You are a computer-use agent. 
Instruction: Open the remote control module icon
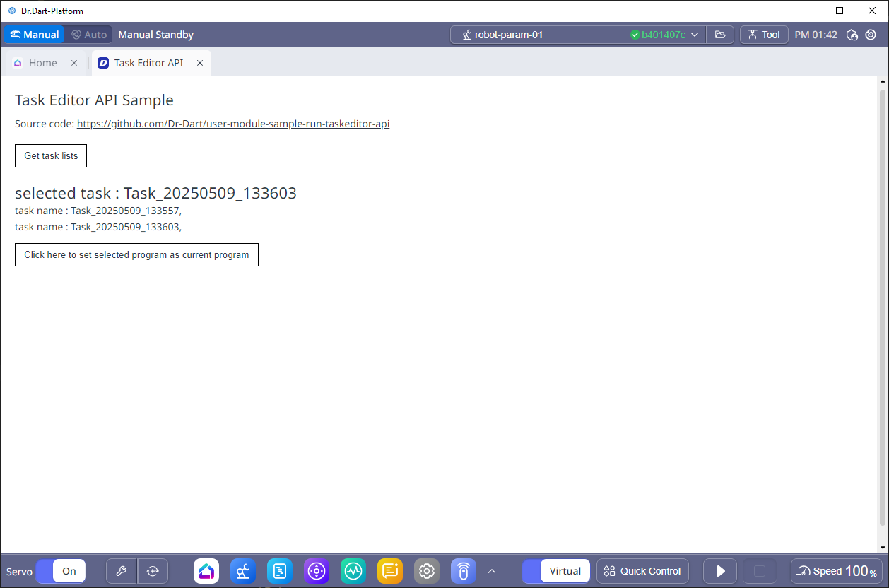pos(464,571)
